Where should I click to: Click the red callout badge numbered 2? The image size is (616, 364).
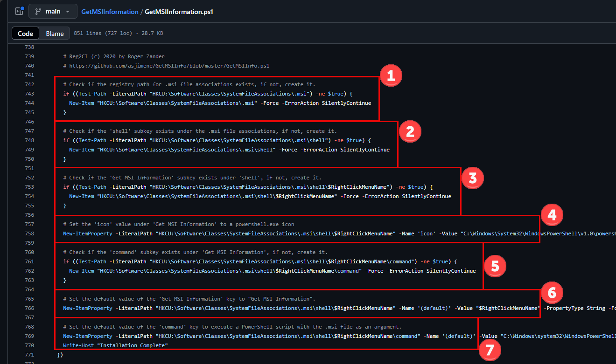click(410, 131)
